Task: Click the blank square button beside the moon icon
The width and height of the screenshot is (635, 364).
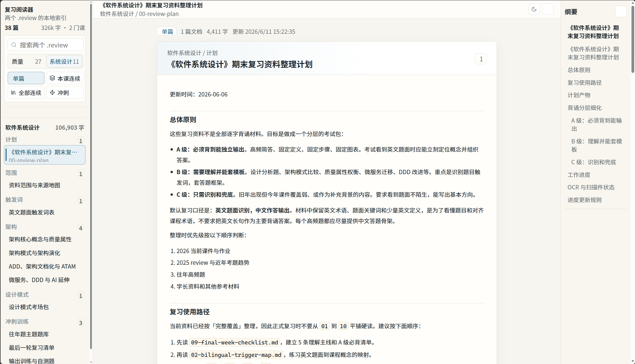Action: (x=548, y=9)
